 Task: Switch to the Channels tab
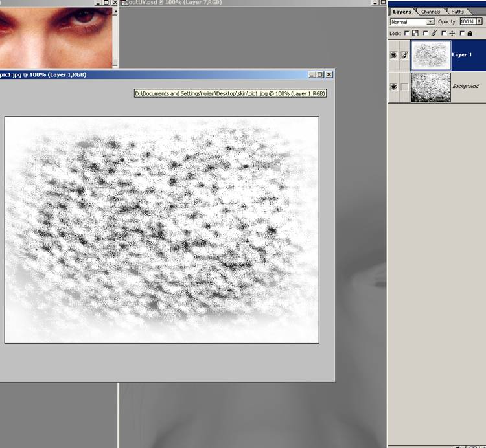(x=431, y=12)
